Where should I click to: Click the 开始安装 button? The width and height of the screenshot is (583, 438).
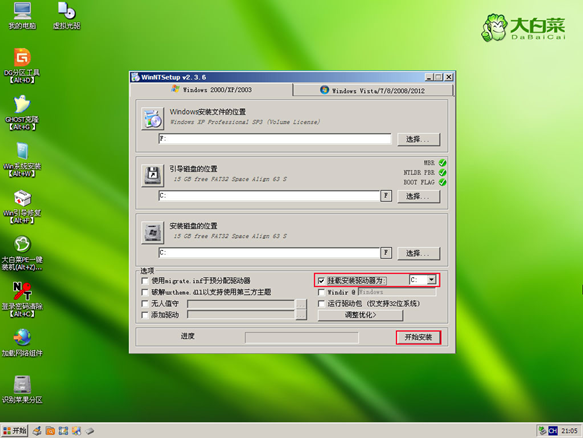(x=418, y=337)
